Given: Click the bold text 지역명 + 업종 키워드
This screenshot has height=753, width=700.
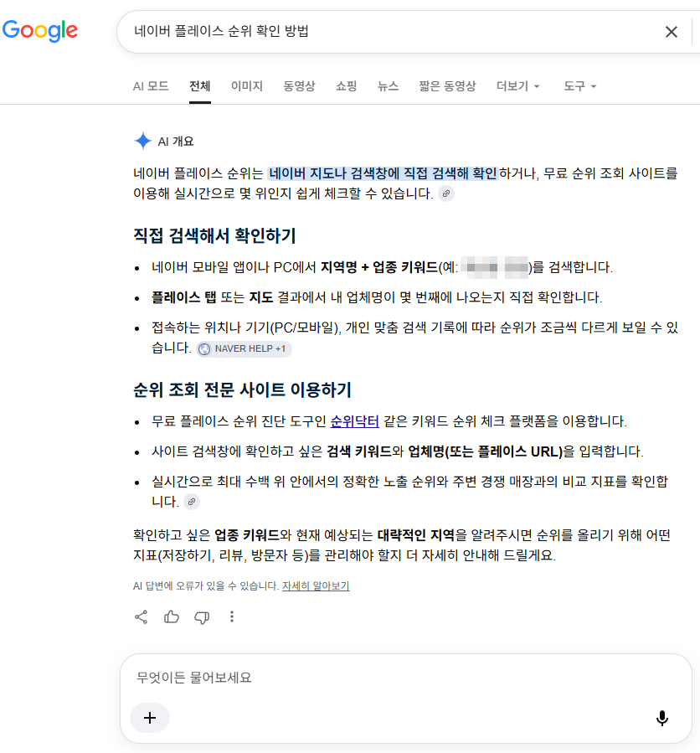Looking at the screenshot, I should [378, 267].
